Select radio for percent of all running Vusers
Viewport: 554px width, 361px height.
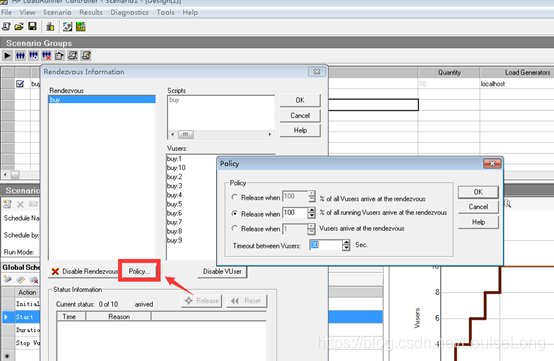[234, 213]
